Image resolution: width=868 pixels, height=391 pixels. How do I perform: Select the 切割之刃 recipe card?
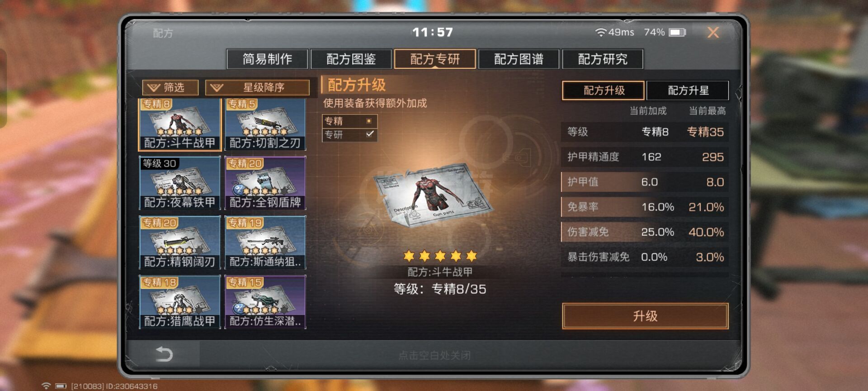[x=265, y=124]
